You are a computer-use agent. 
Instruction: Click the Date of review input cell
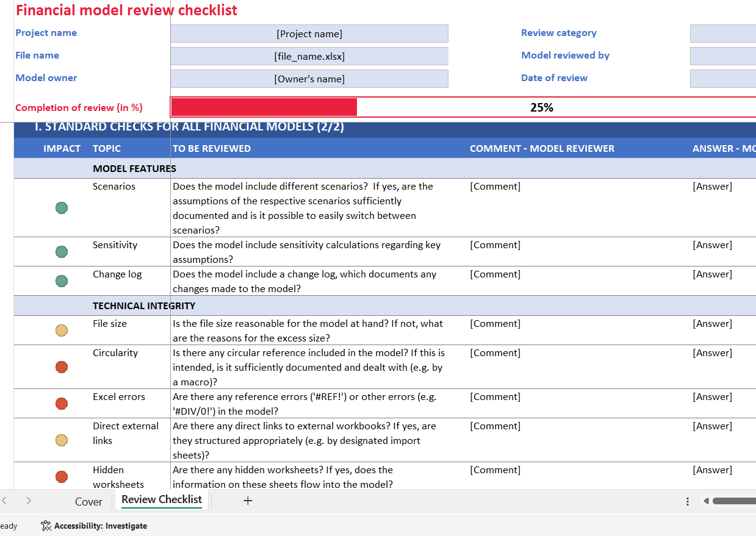point(723,79)
